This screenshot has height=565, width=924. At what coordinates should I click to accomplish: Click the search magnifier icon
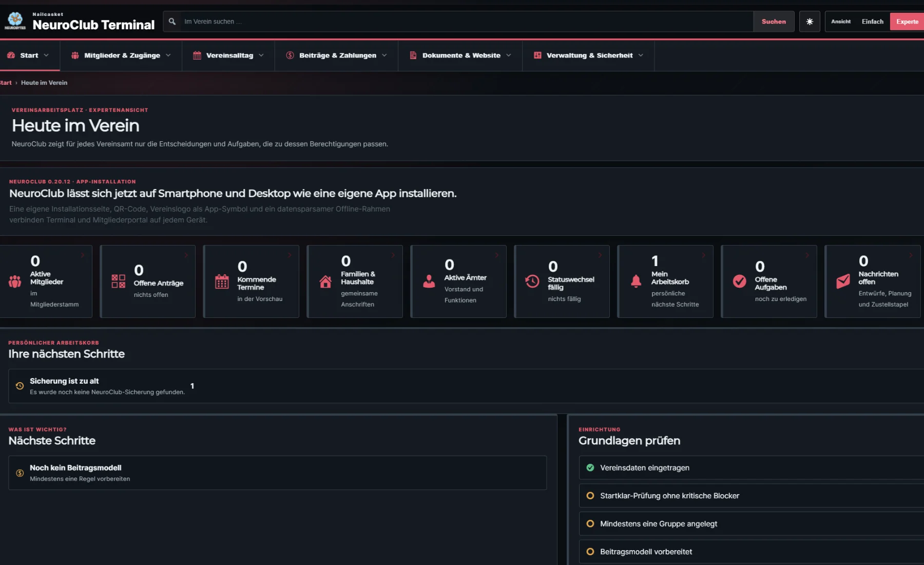pos(172,22)
